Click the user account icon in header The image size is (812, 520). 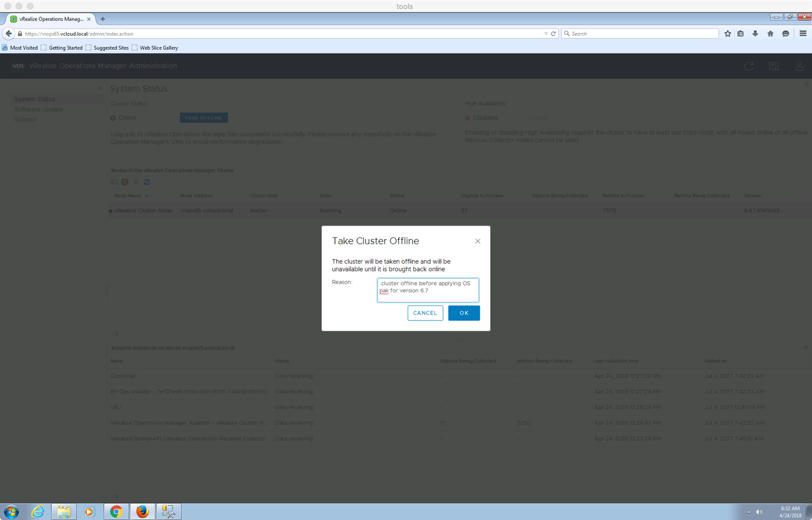(800, 66)
